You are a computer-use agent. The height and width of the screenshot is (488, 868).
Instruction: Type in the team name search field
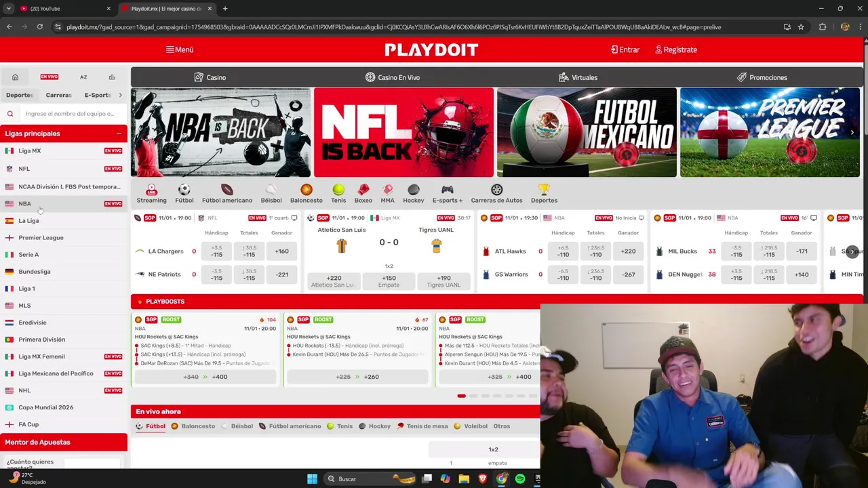pos(70,114)
